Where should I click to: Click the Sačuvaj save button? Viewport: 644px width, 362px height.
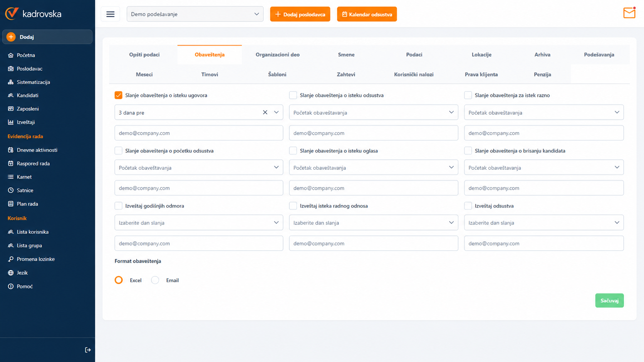pyautogui.click(x=609, y=300)
